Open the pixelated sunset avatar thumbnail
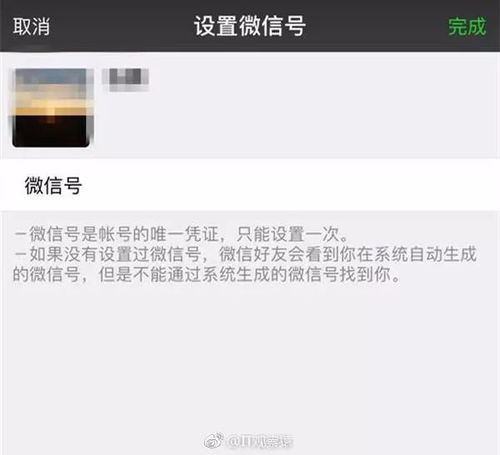This screenshot has height=455, width=500. (x=53, y=107)
